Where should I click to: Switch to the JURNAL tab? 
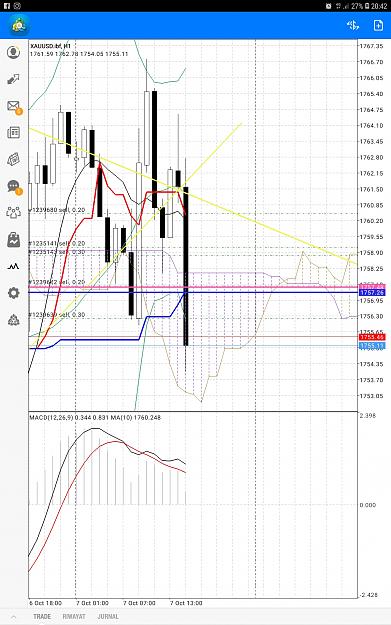click(108, 617)
